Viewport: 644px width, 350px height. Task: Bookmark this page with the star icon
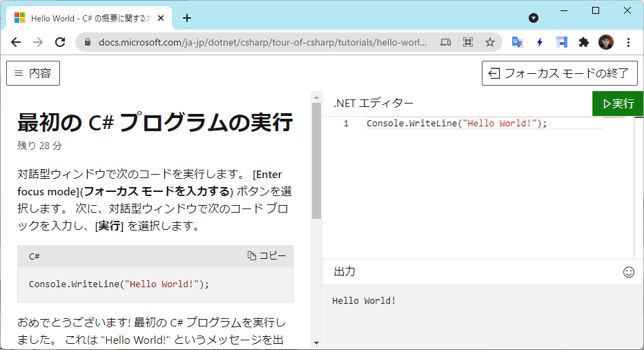[489, 42]
